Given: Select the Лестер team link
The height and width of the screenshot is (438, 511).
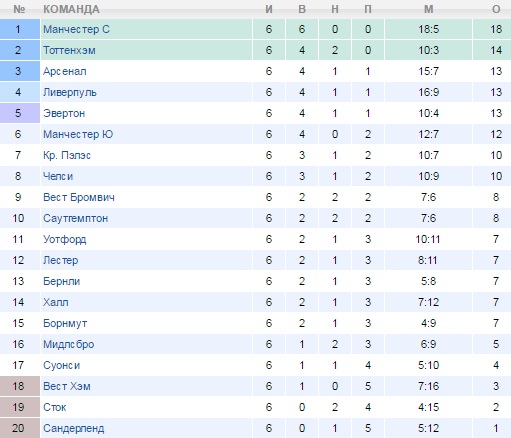Looking at the screenshot, I should [x=61, y=260].
